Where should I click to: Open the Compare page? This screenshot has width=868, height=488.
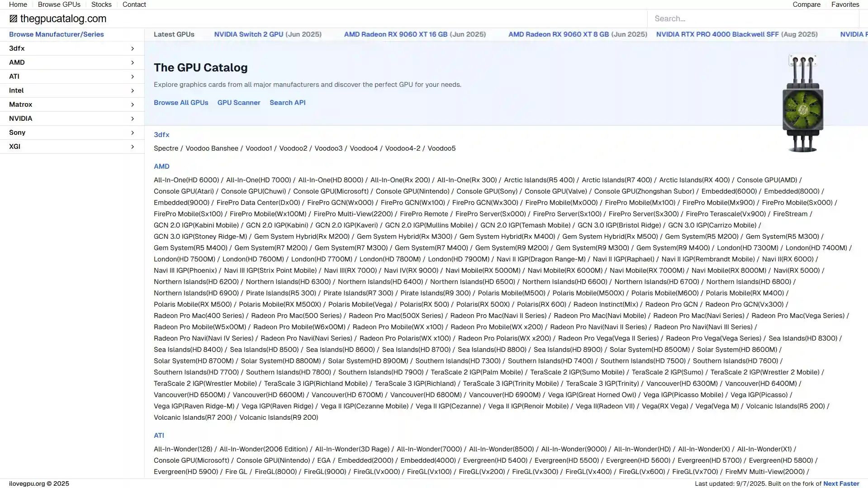[806, 5]
